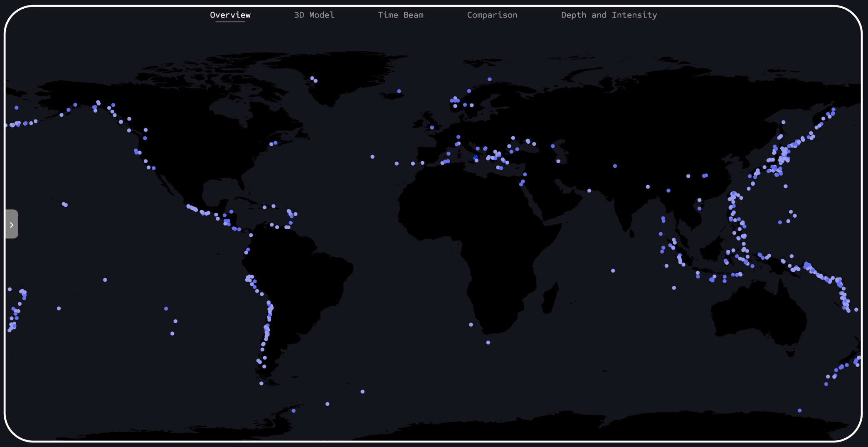Select the dot on the Antarctic Peninsula
868x447 pixels.
[293, 410]
